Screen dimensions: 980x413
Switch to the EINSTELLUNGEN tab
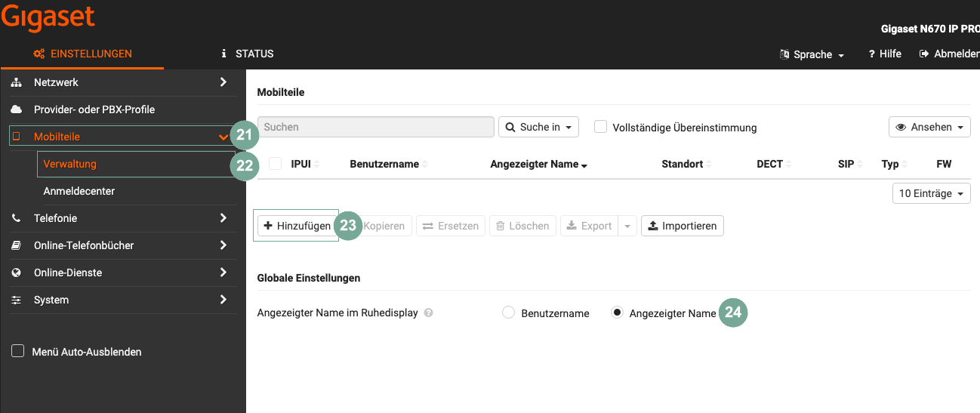point(82,54)
